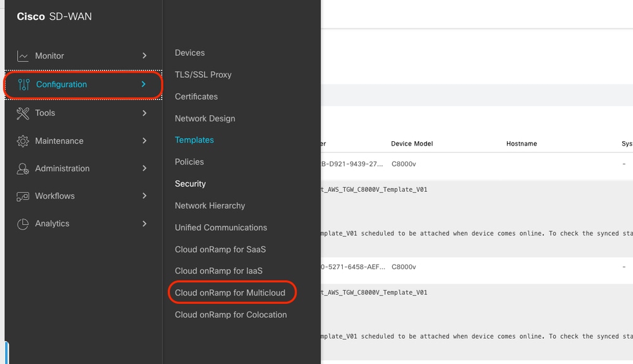Open Cloud onRamp for SaaS
This screenshot has height=364, width=633.
221,249
